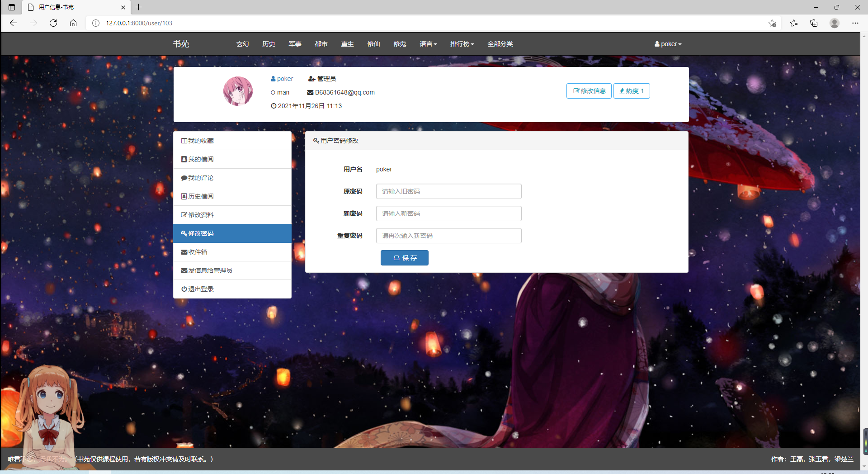Viewport: 868px width, 474px height.
Task: Focus the 重复密码 input field
Action: pos(449,236)
